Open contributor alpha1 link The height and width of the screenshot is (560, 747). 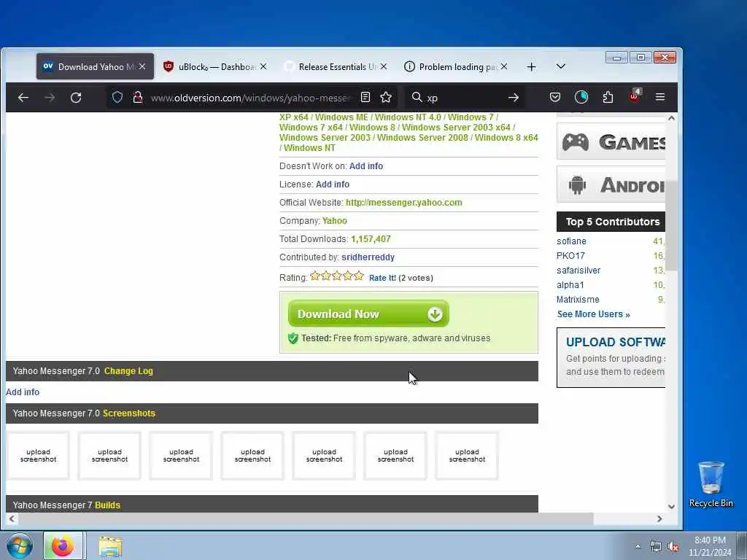(x=570, y=285)
